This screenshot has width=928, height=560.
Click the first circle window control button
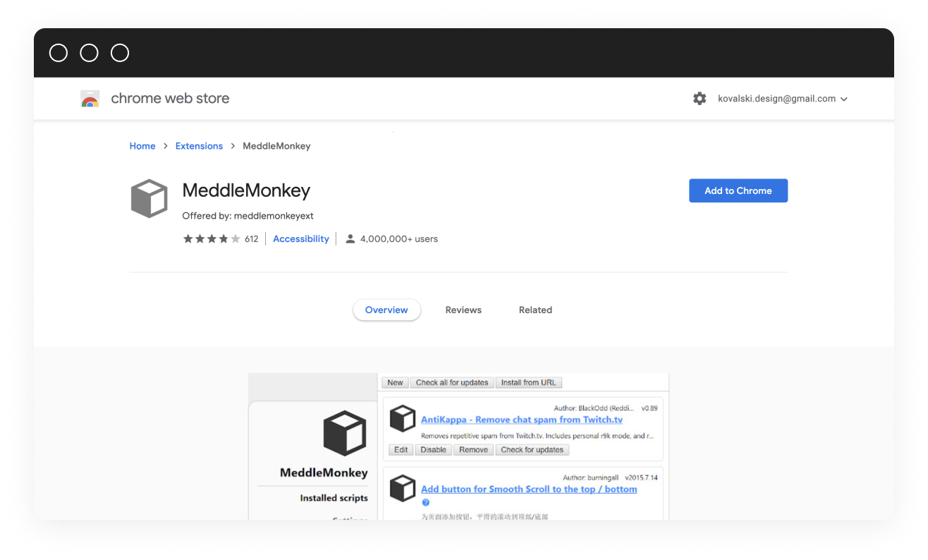coord(59,53)
